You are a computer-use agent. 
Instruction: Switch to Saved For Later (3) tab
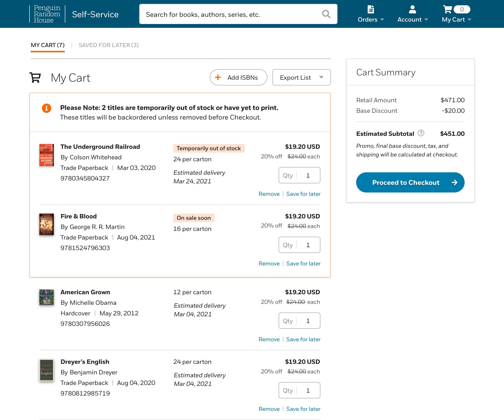point(109,45)
